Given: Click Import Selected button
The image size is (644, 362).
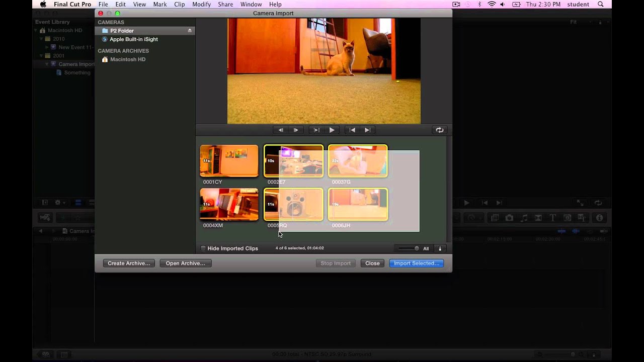Looking at the screenshot, I should coord(416,263).
